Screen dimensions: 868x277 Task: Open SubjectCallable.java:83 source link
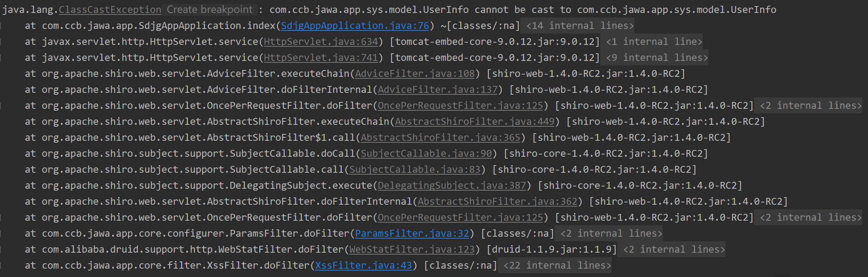(x=415, y=169)
